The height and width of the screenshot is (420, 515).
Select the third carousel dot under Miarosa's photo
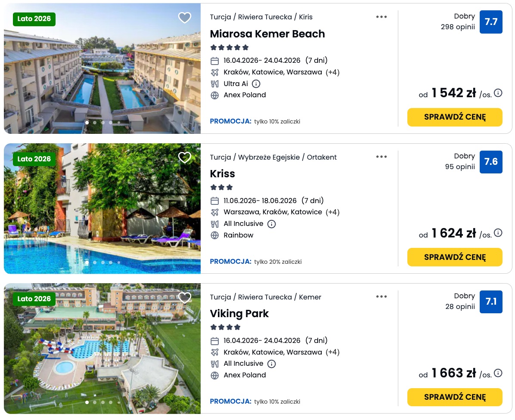tap(102, 123)
